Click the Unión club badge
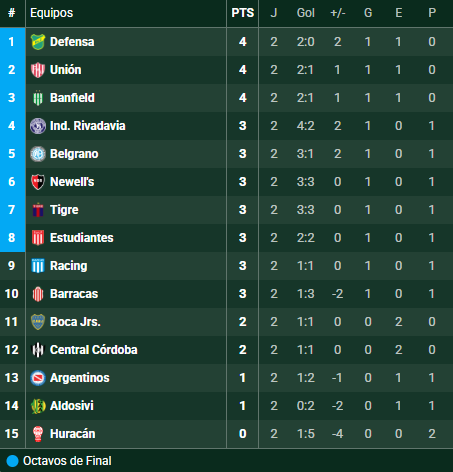This screenshot has width=453, height=472. click(38, 70)
